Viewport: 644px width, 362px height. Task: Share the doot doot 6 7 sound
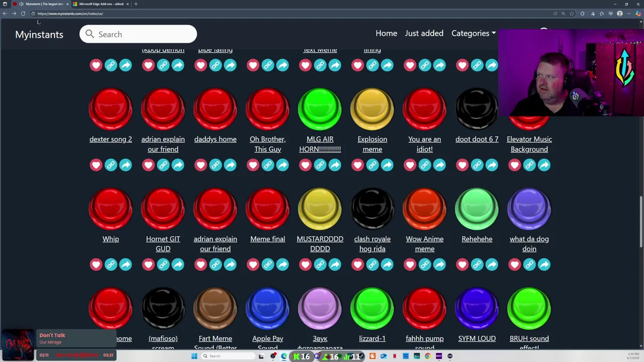pyautogui.click(x=492, y=165)
